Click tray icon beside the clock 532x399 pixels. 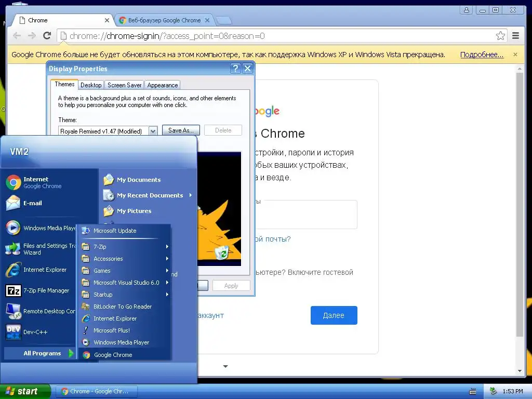(494, 391)
